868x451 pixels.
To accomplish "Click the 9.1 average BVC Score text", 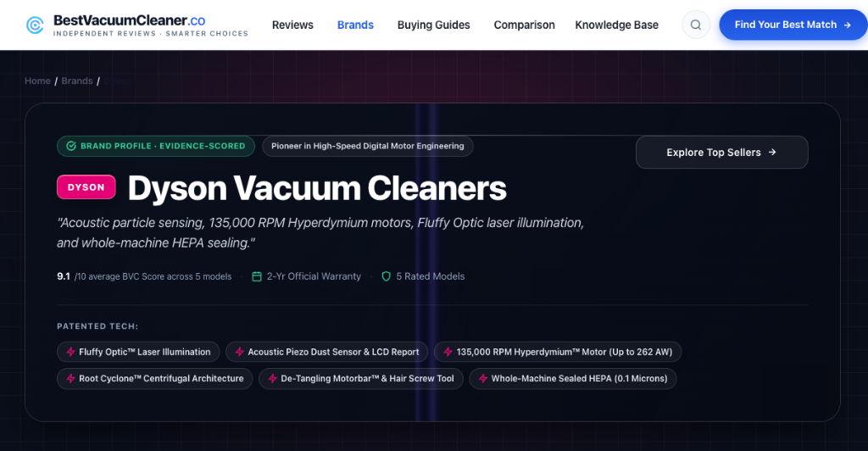I will (x=144, y=276).
